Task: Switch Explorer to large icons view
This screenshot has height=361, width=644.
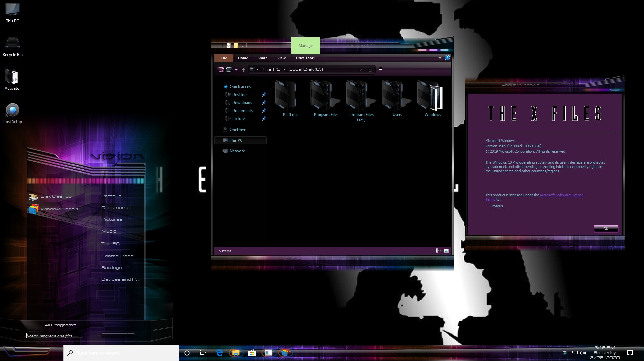Action: (x=446, y=251)
